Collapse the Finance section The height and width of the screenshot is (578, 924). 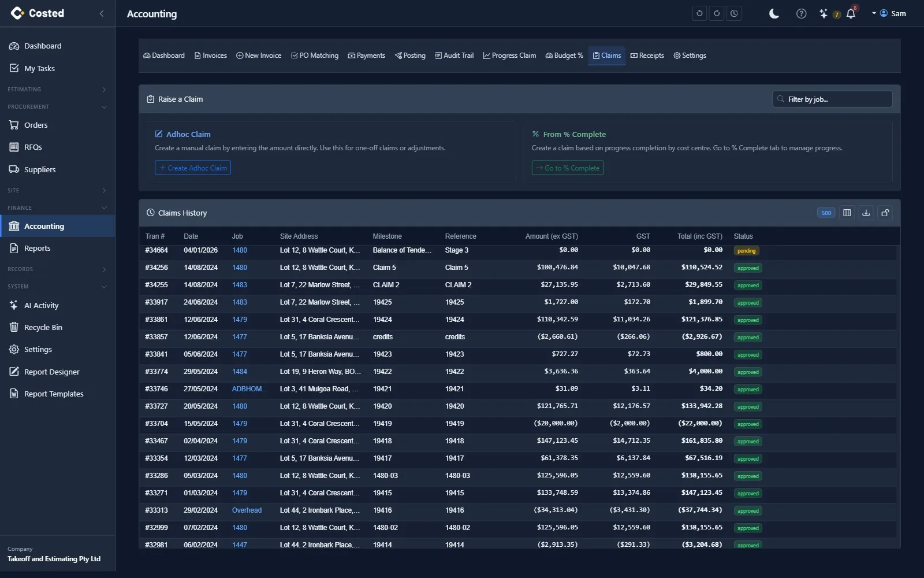57,208
